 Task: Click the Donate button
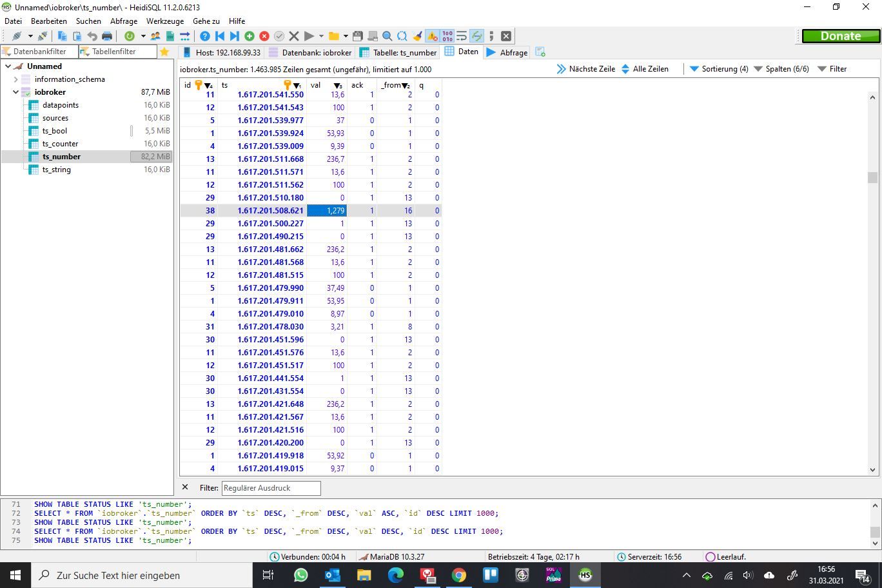point(840,36)
